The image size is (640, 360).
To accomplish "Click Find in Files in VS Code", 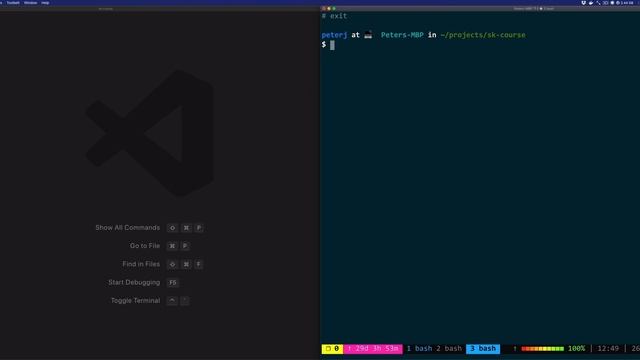I will [x=141, y=264].
